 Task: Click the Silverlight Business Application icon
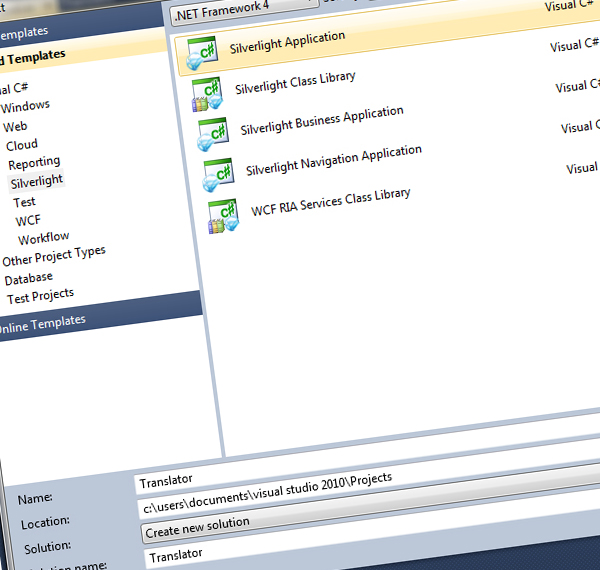pyautogui.click(x=212, y=135)
